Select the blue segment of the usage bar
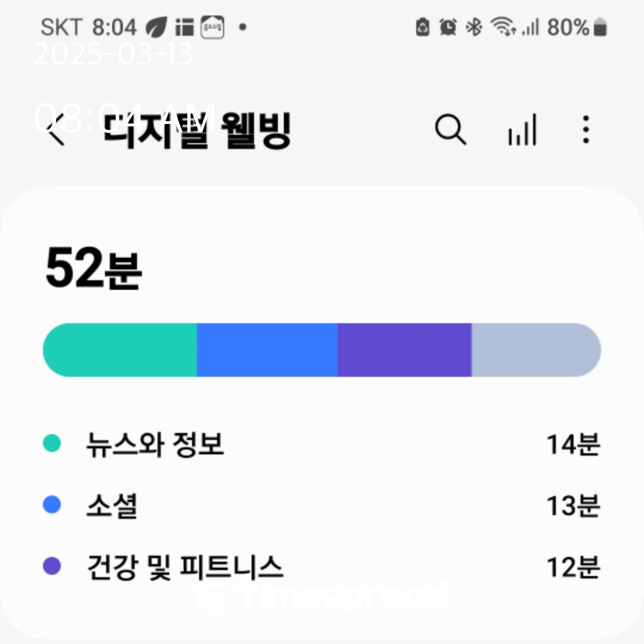Screen dimensions: 644x644 pyautogui.click(x=267, y=350)
